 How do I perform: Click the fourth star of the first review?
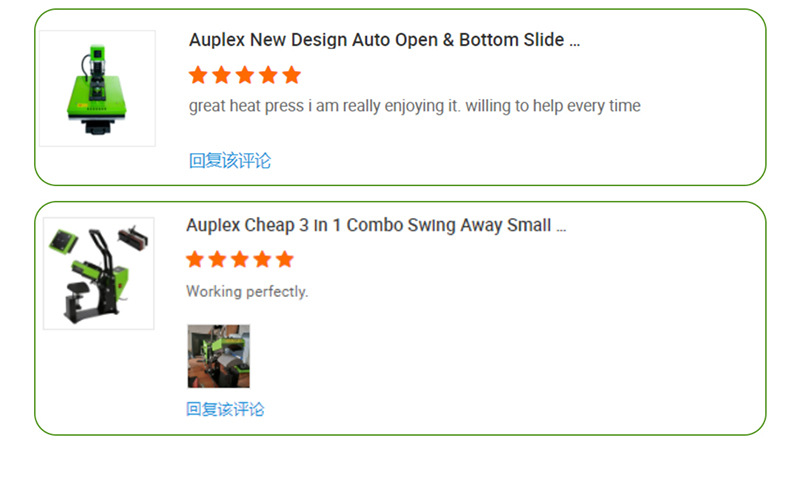click(268, 75)
